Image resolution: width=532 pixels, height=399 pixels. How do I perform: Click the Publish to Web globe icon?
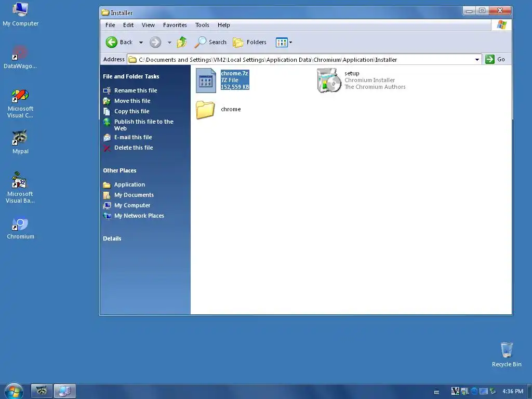(x=107, y=122)
